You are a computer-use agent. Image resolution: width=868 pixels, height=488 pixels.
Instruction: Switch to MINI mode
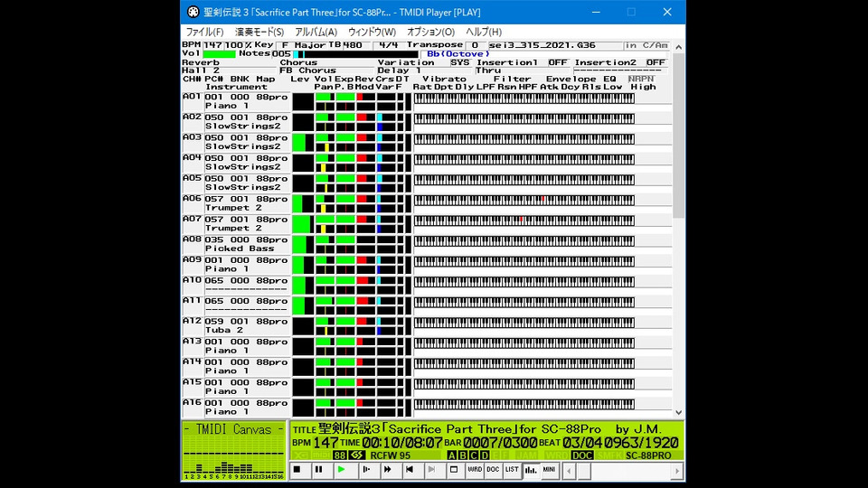(x=549, y=470)
